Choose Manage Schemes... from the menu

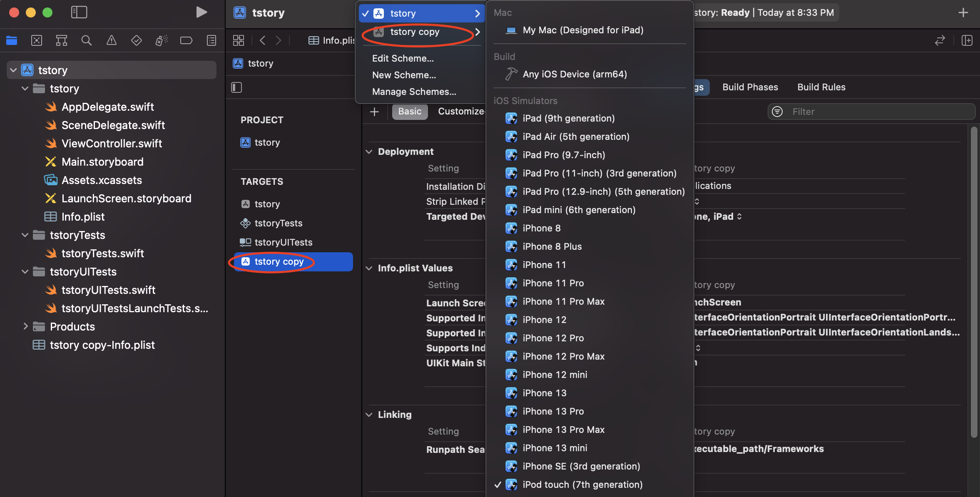click(414, 92)
